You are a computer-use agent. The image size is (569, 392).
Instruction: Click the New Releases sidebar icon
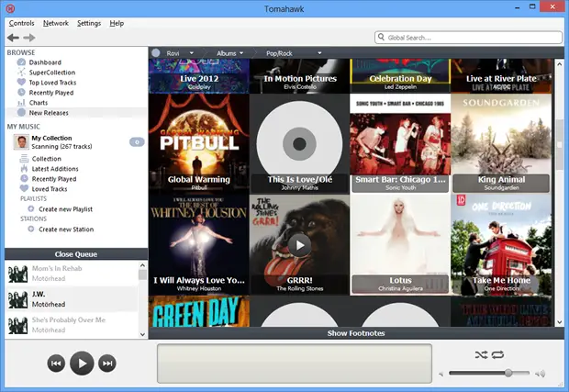coord(21,113)
